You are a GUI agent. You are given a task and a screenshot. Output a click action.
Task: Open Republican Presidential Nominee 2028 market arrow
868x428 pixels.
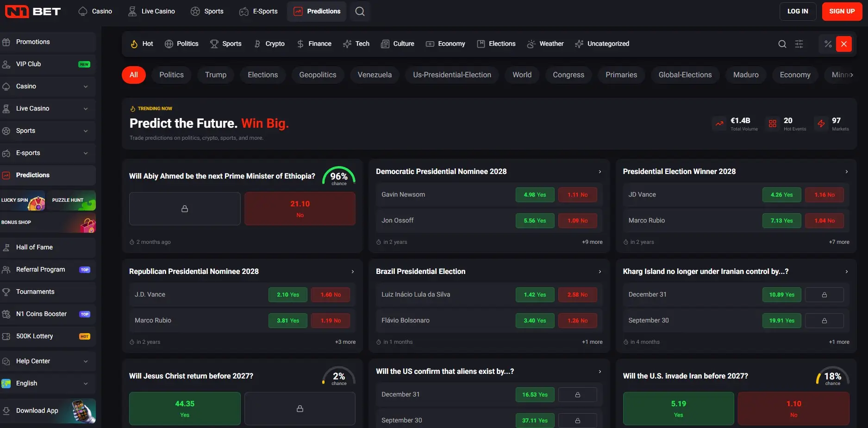click(x=353, y=272)
